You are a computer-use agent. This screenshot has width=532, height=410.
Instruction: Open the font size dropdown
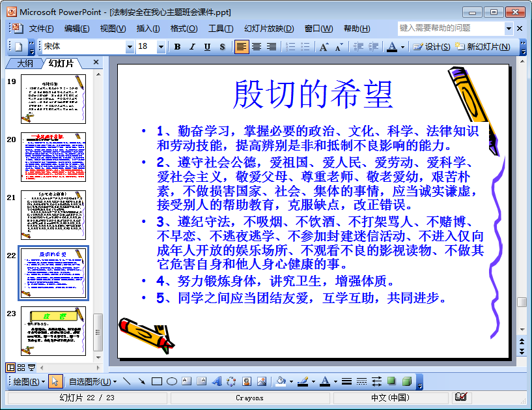161,46
